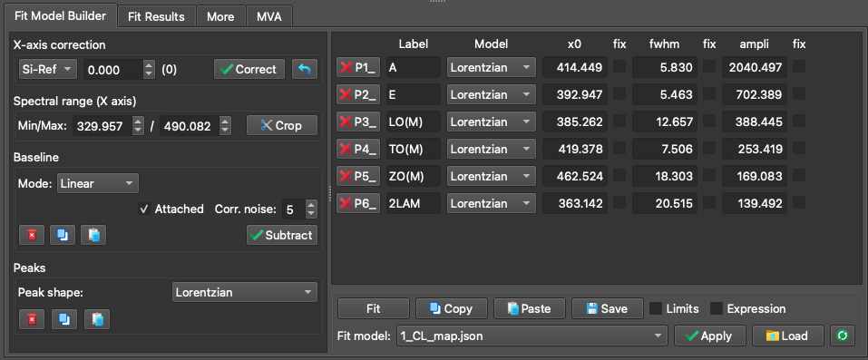Image resolution: width=868 pixels, height=360 pixels.
Task: Click the x0 value 392.947
Action: click(x=575, y=94)
